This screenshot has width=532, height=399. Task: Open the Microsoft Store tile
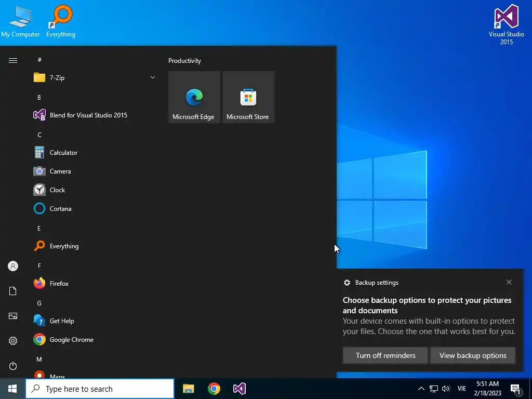pos(248,97)
